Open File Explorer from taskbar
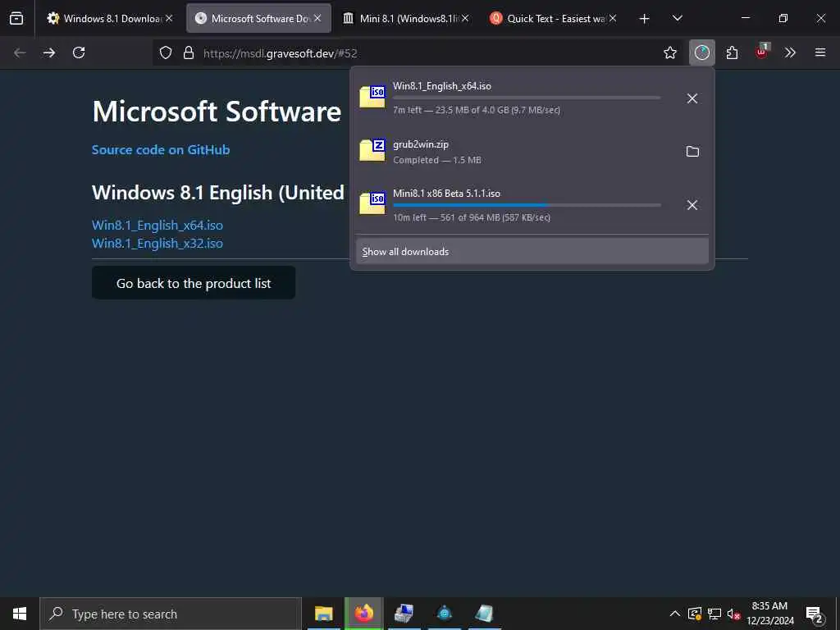The image size is (840, 630). pos(323,614)
